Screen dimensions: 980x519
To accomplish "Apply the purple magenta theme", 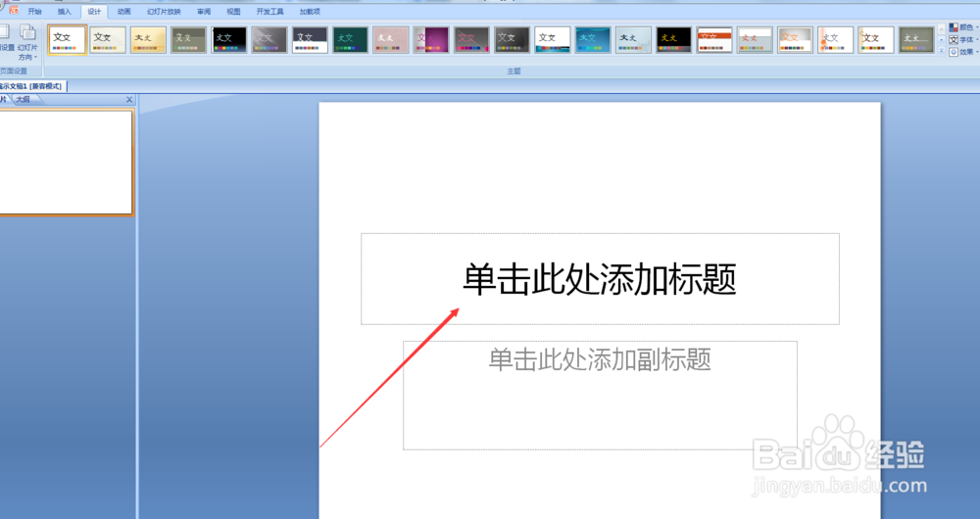I will click(x=431, y=39).
